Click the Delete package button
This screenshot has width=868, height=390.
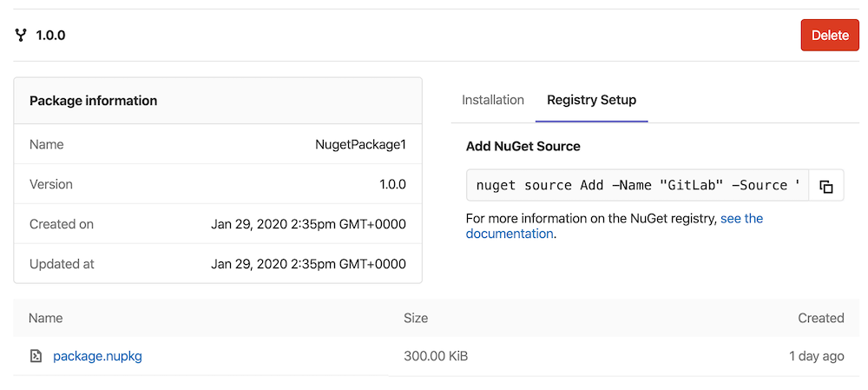(x=830, y=35)
